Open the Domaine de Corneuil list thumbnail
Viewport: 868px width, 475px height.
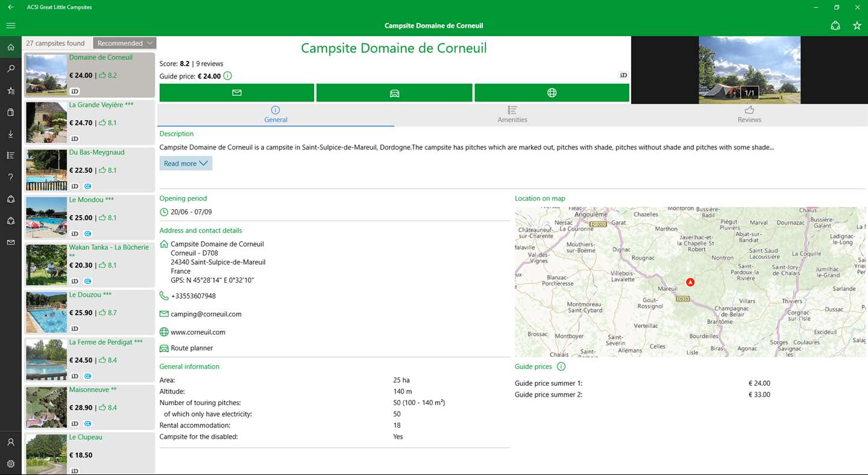pos(46,75)
